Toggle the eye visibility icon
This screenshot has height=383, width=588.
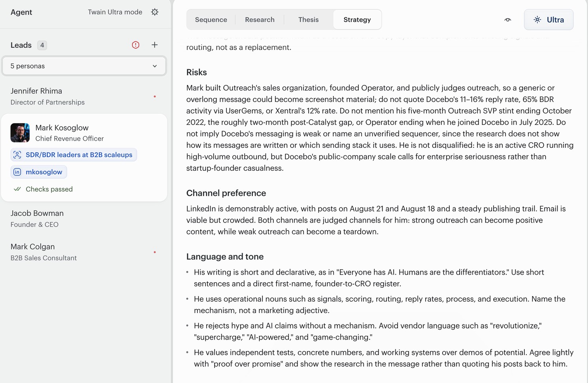click(508, 20)
